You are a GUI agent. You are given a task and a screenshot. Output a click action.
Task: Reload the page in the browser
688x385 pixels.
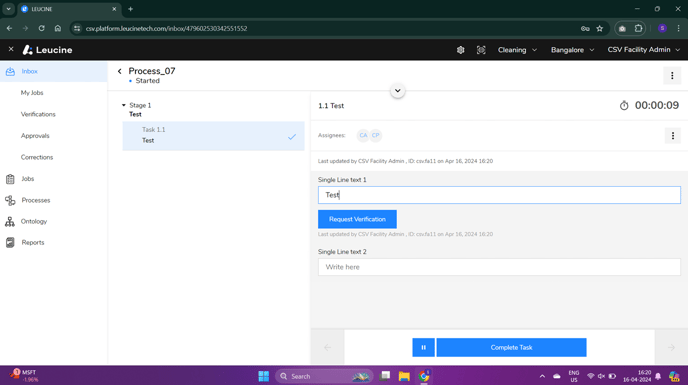tap(41, 29)
